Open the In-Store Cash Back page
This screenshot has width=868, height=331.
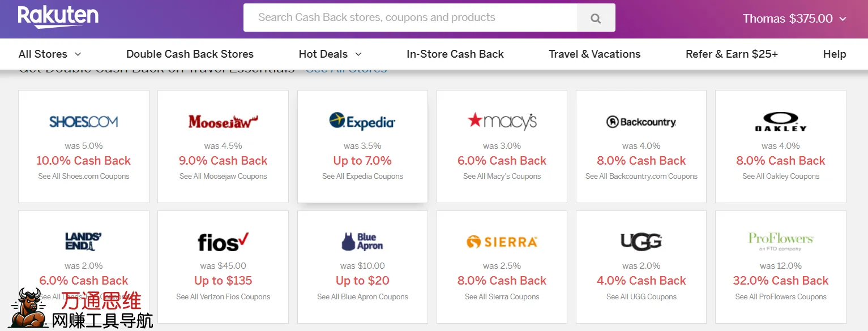click(455, 54)
